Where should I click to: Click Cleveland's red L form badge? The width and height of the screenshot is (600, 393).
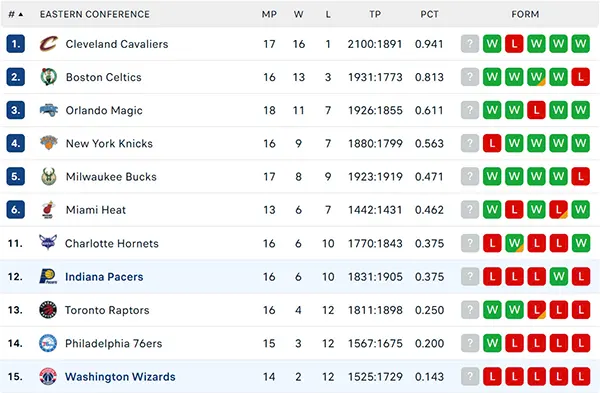514,44
